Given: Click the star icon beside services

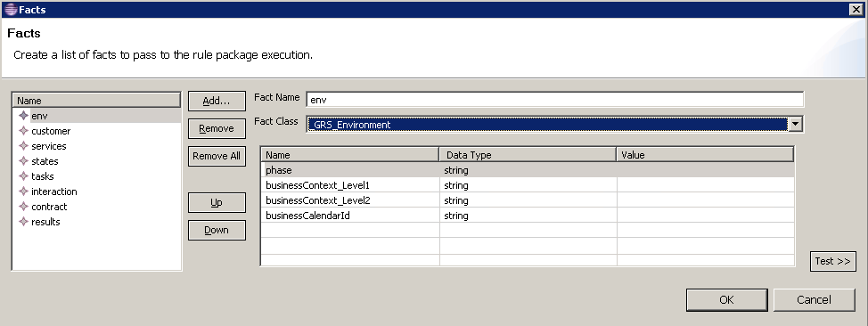Looking at the screenshot, I should click(23, 145).
